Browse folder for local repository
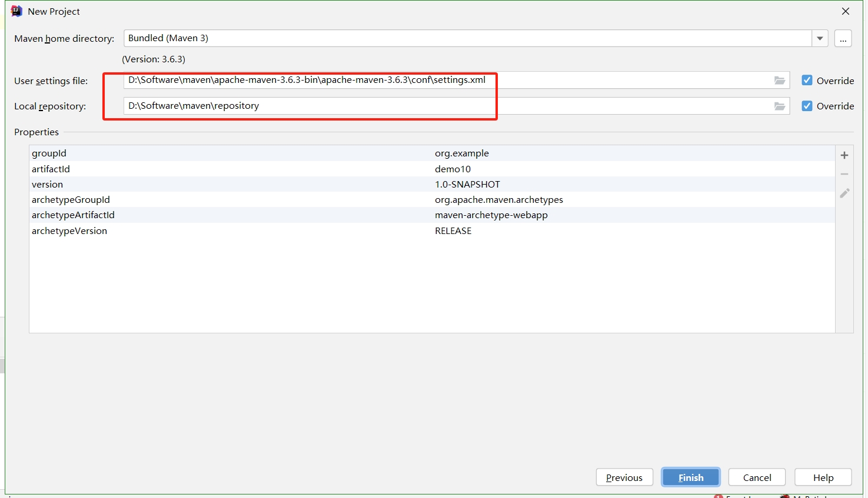Viewport: 868px width, 498px height. pos(779,106)
